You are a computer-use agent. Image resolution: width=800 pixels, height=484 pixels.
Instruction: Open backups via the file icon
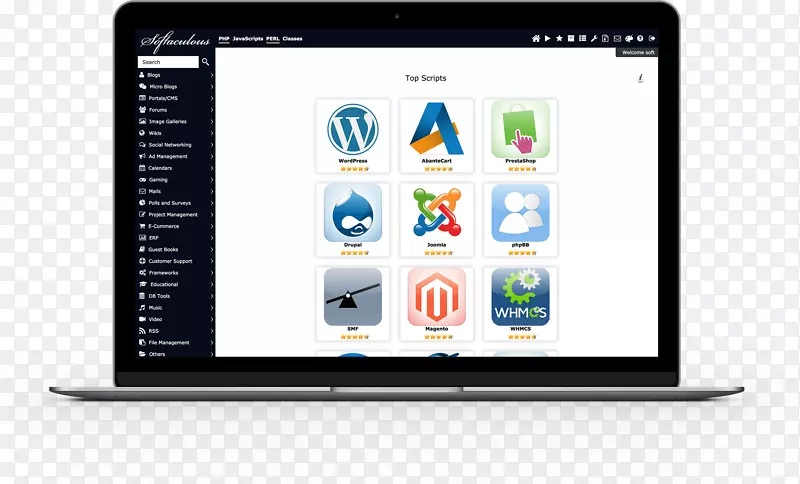point(605,38)
